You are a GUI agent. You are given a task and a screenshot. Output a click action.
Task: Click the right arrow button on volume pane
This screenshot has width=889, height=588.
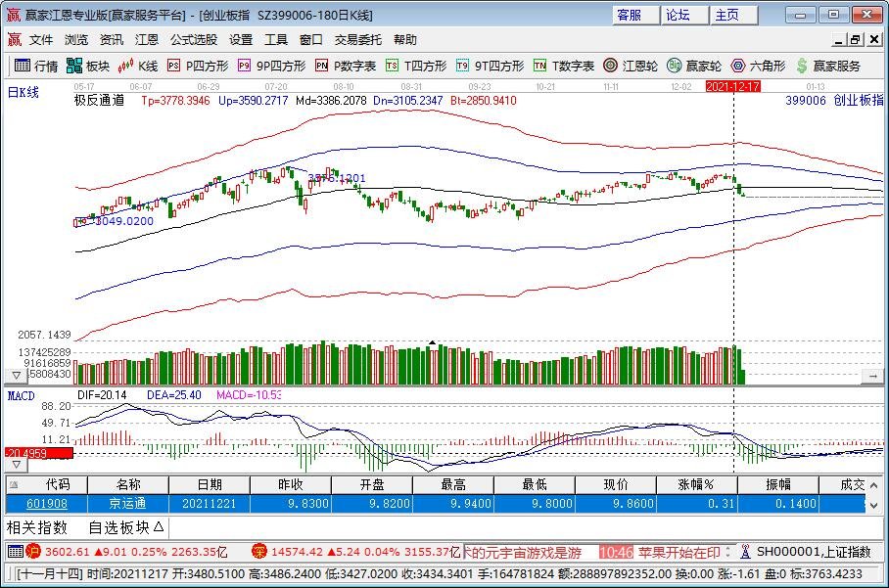coord(872,376)
